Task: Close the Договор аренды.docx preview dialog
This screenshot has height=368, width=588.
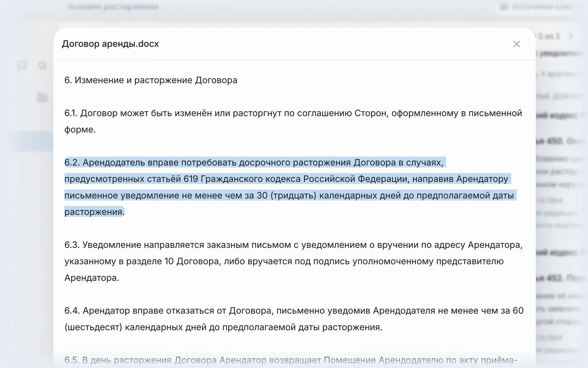Action: coord(516,44)
